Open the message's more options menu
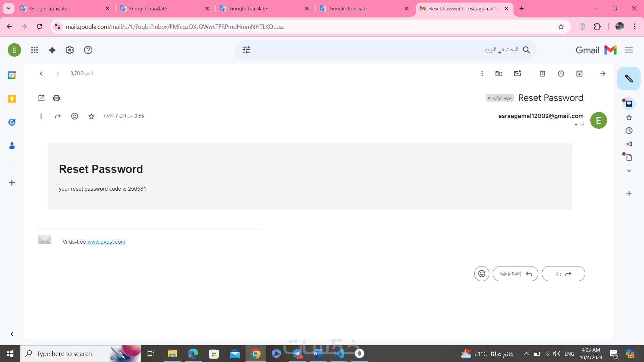 point(41,116)
